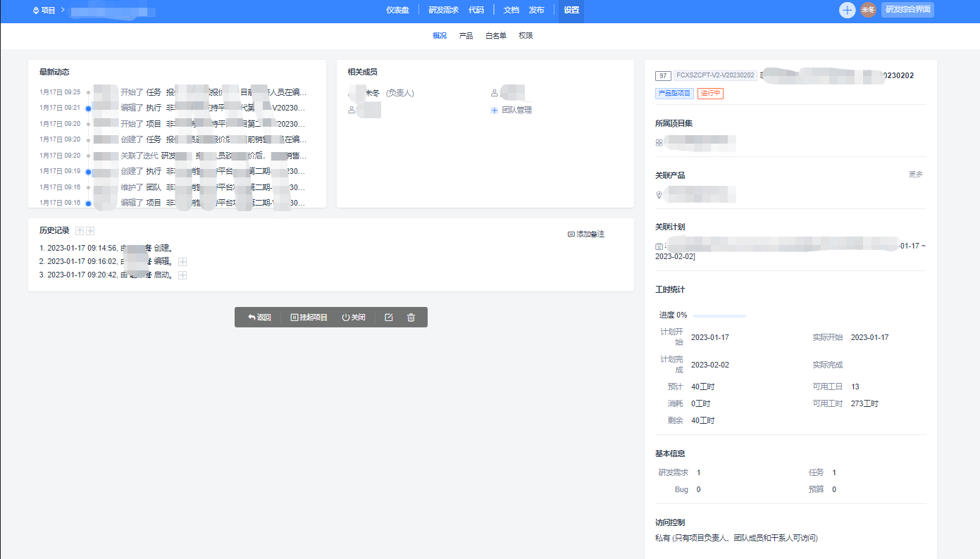Click the 可用工时 value 273工时
Image resolution: width=980 pixels, height=559 pixels.
pyautogui.click(x=864, y=404)
